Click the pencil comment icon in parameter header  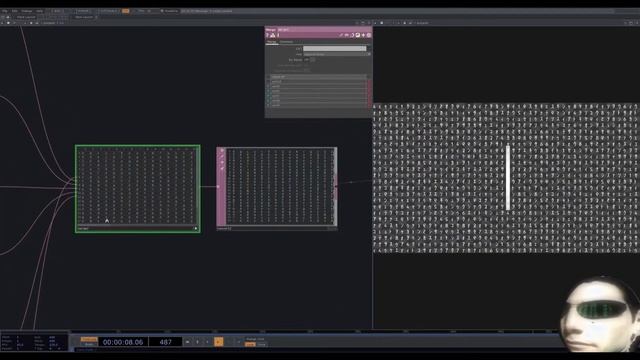pos(341,36)
